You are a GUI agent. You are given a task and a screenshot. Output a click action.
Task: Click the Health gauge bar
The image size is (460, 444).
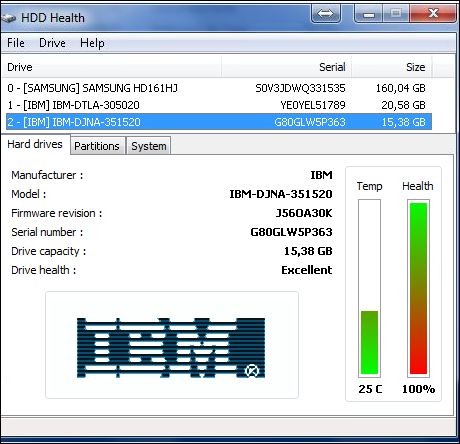pyautogui.click(x=418, y=288)
